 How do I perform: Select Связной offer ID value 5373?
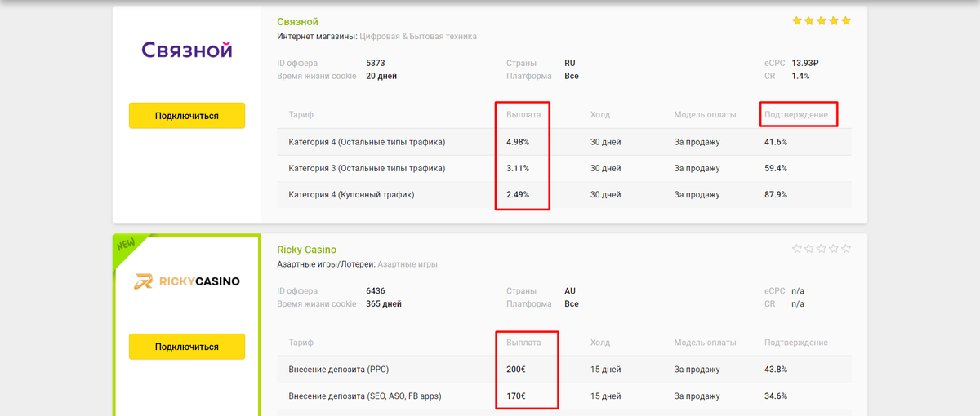[375, 63]
